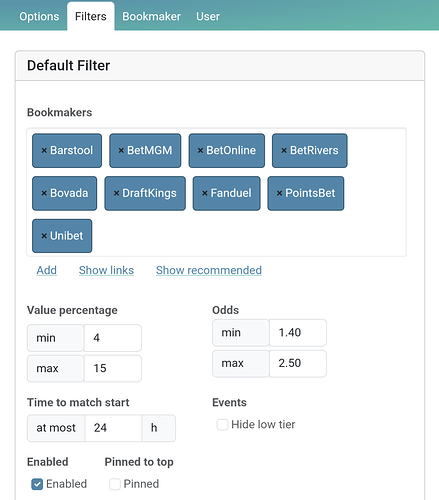Focus the Value percentage min field

coord(113,338)
